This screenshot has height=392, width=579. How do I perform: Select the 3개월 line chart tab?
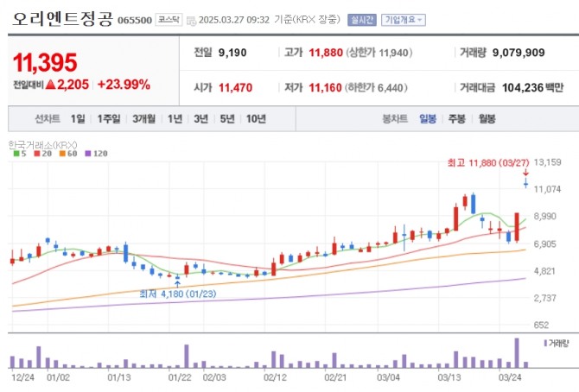[143, 119]
